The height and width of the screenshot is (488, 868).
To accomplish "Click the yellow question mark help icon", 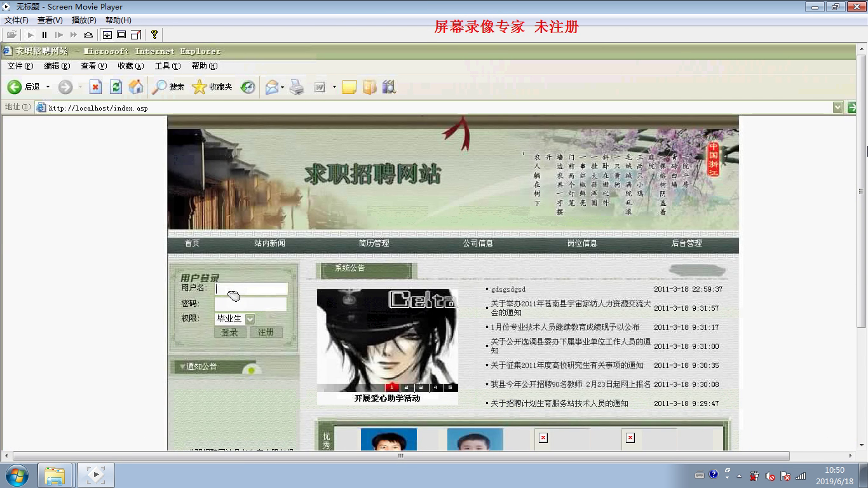I will click(154, 34).
